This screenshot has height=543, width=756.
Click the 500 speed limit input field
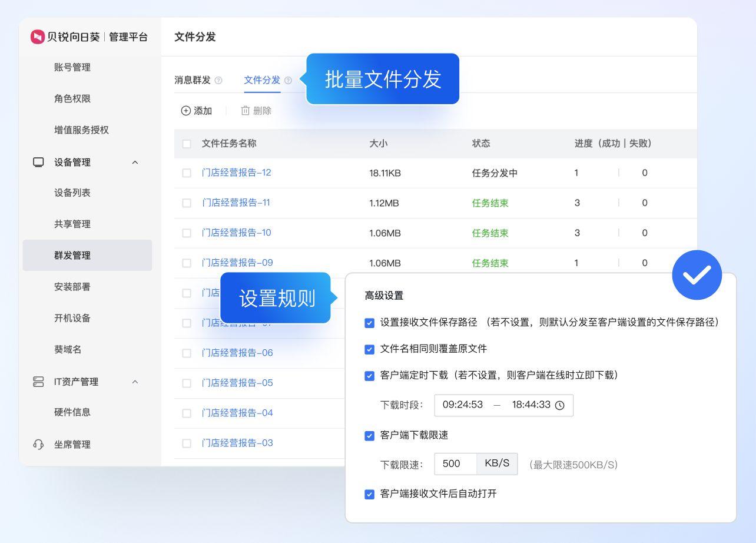coord(455,463)
